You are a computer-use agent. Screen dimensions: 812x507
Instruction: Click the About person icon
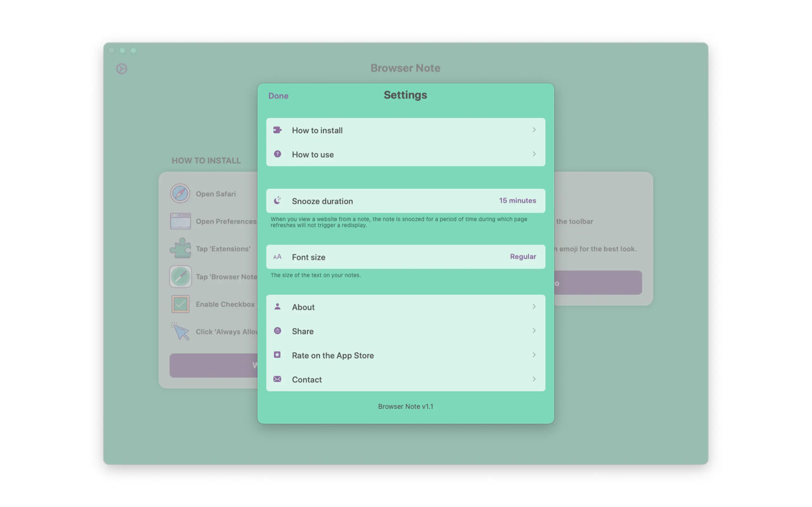[x=277, y=306]
